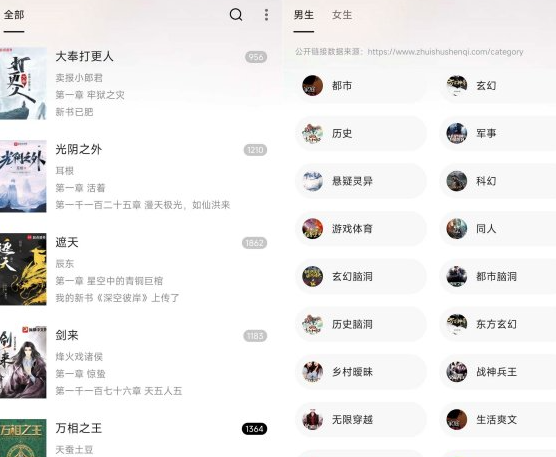556x457 pixels.
Task: Tap the 同人 category avatar icon
Action: pyautogui.click(x=457, y=229)
